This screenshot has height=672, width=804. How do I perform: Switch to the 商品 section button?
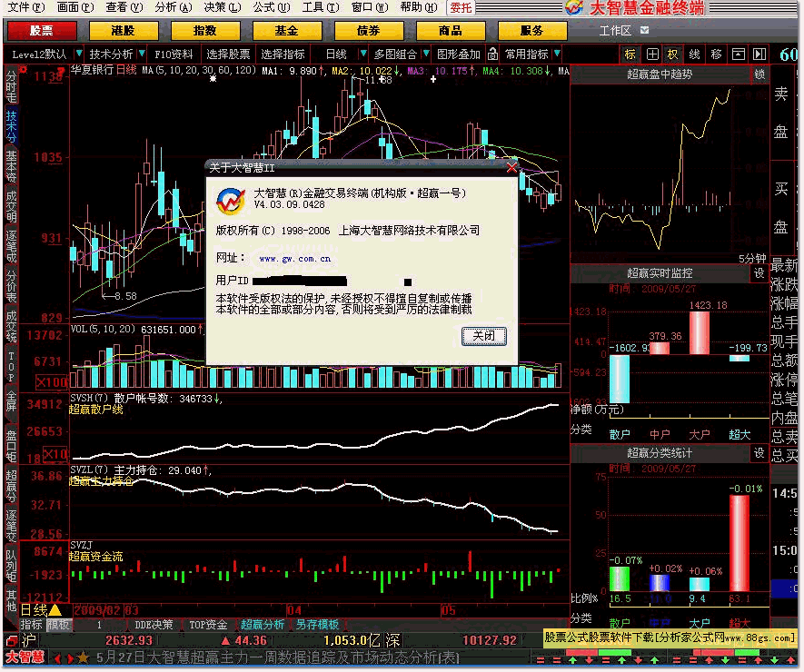451,31
